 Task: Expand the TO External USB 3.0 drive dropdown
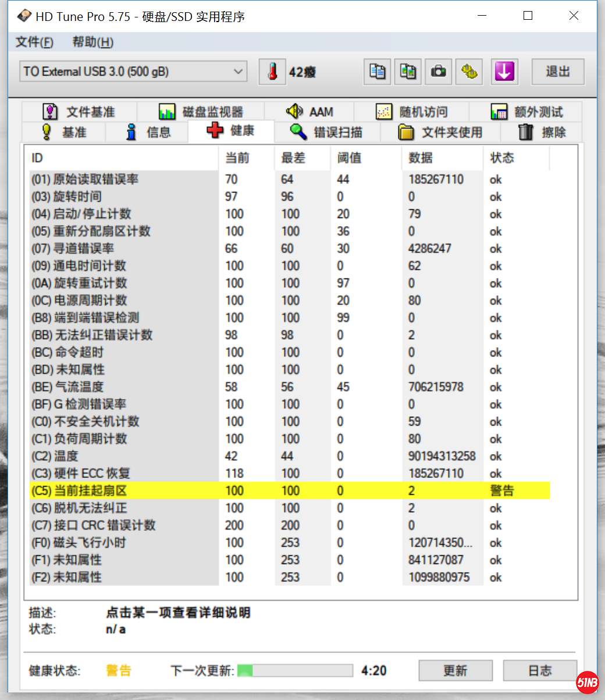pos(133,72)
